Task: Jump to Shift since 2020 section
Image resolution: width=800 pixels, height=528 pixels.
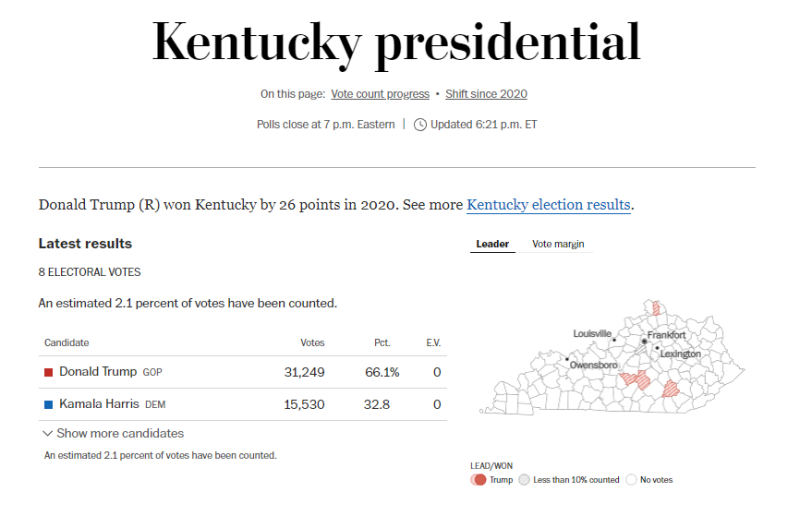Action: [485, 94]
